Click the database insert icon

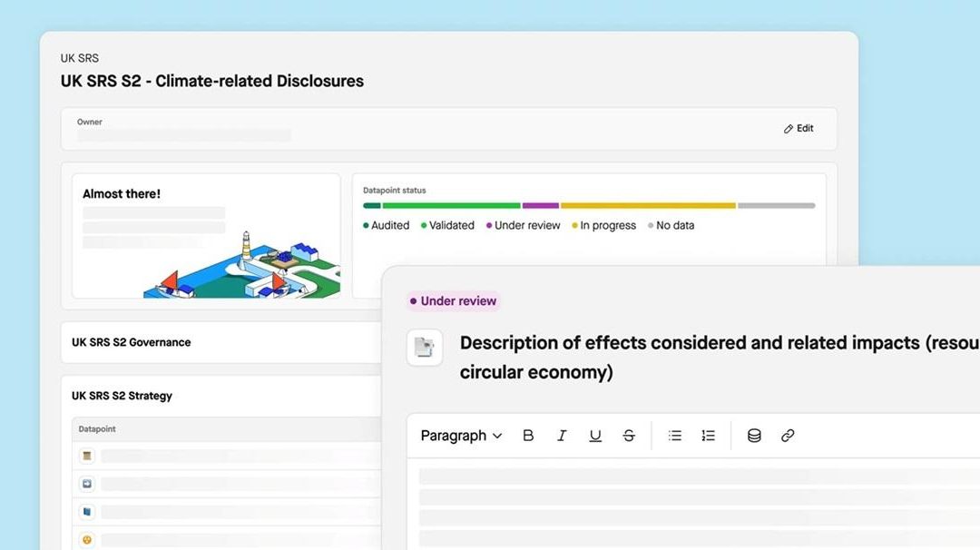pos(754,436)
